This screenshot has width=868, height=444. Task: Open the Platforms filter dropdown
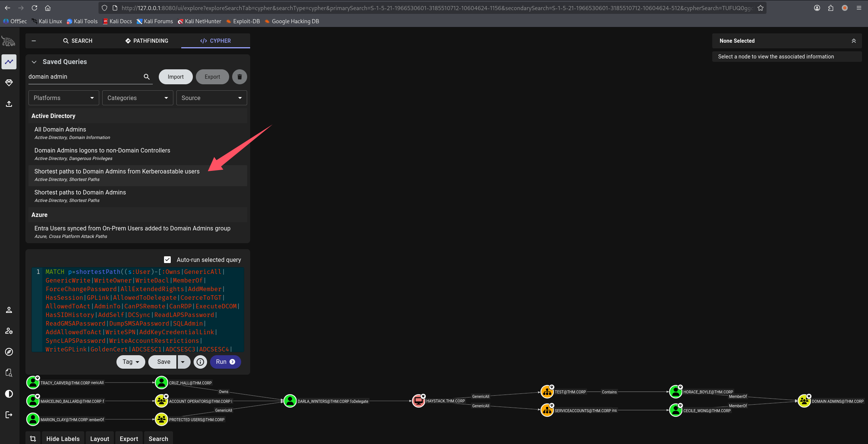64,98
